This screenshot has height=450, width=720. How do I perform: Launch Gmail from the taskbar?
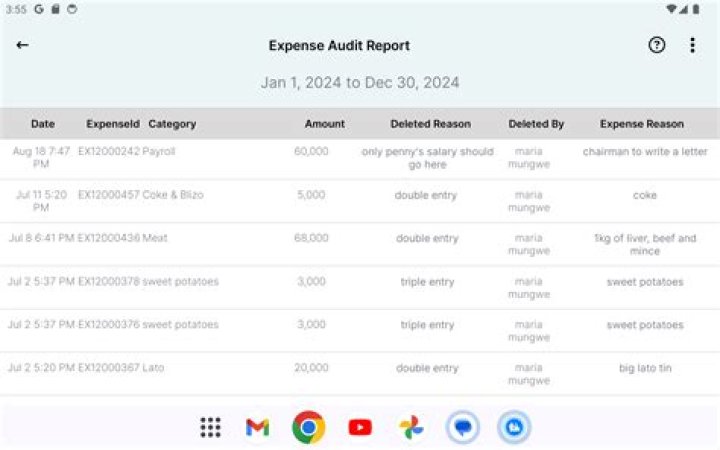(x=257, y=427)
